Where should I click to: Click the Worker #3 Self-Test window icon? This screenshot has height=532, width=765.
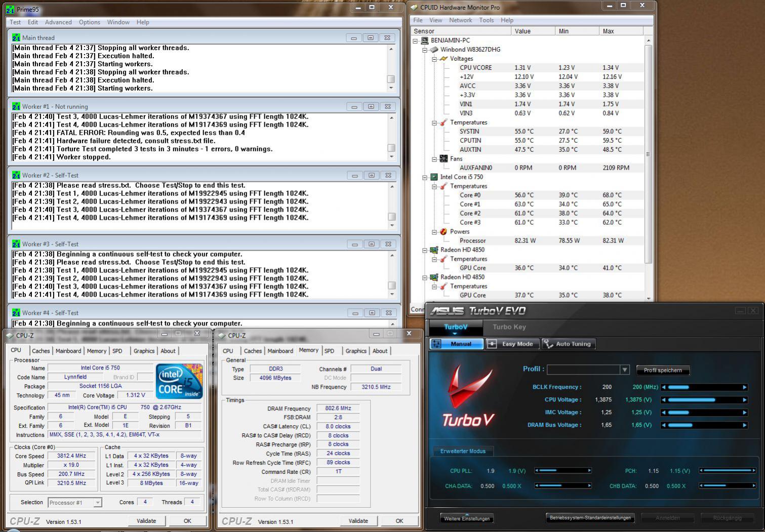coord(16,244)
